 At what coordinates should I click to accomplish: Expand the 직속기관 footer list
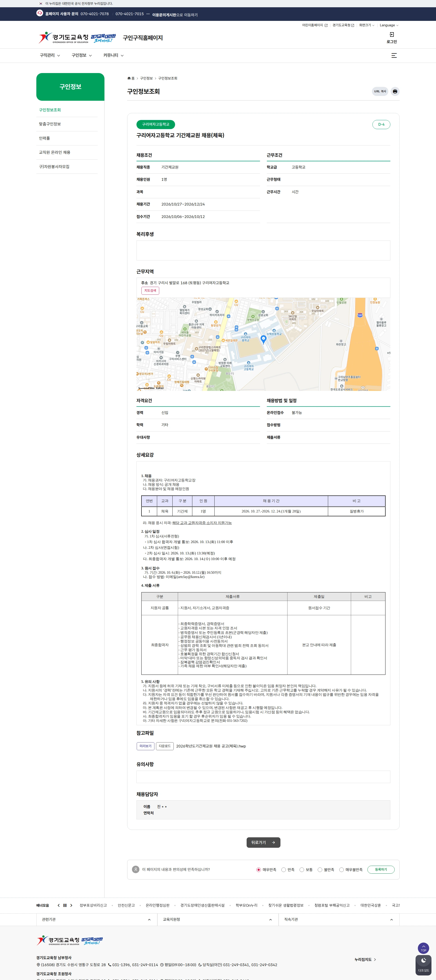339,919
